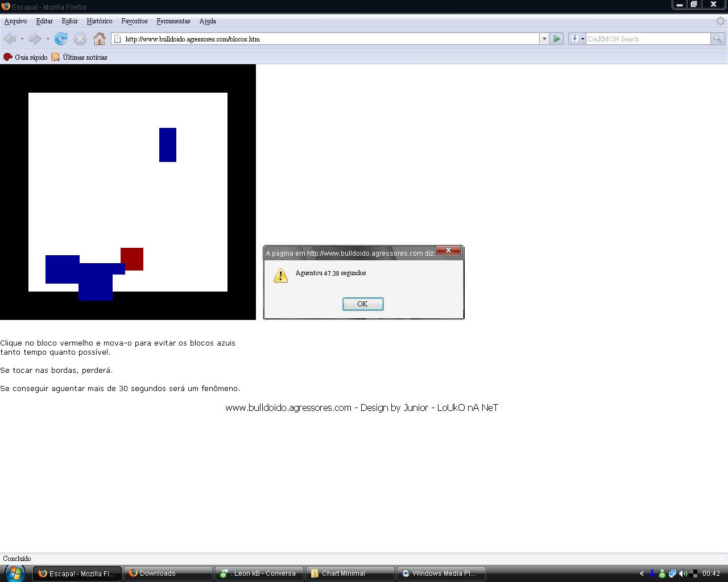Screen dimensions: 728x582
Task: Open the Histórico menu
Action: 100,21
